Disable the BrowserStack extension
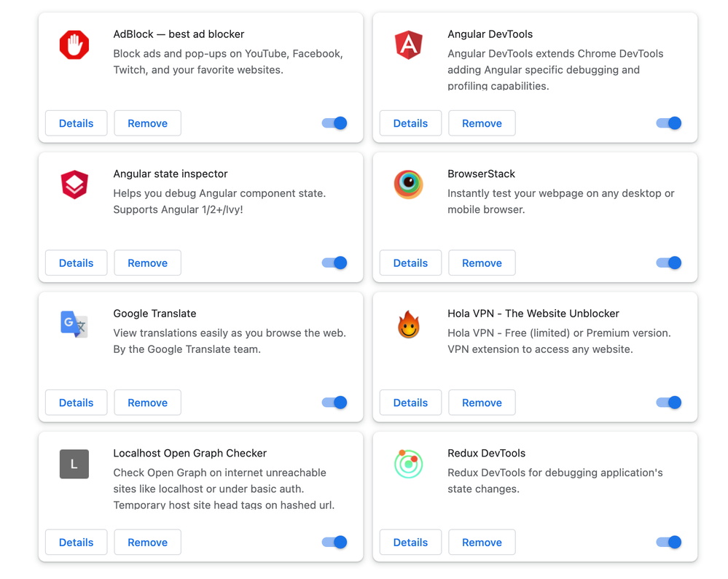The image size is (728, 579). (x=668, y=263)
